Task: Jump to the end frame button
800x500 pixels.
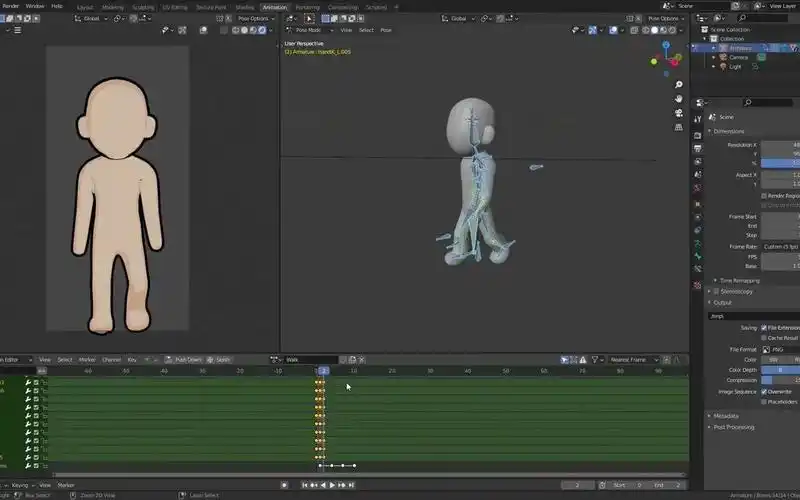Action: tap(351, 485)
